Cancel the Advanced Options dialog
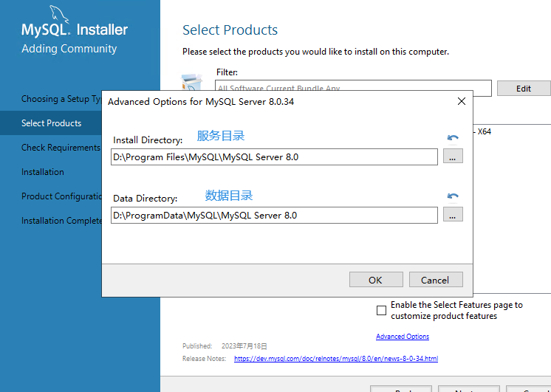Image resolution: width=551 pixels, height=392 pixels. click(x=436, y=280)
